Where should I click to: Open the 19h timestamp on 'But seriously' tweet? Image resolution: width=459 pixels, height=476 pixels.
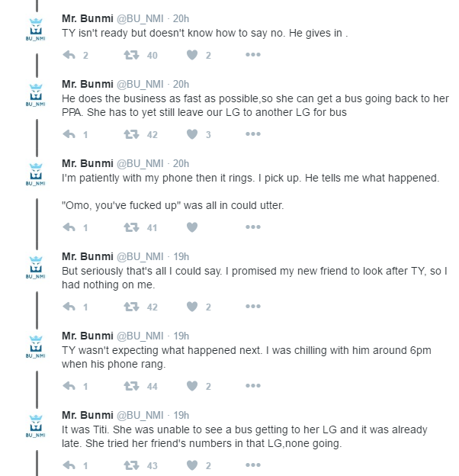pyautogui.click(x=181, y=256)
